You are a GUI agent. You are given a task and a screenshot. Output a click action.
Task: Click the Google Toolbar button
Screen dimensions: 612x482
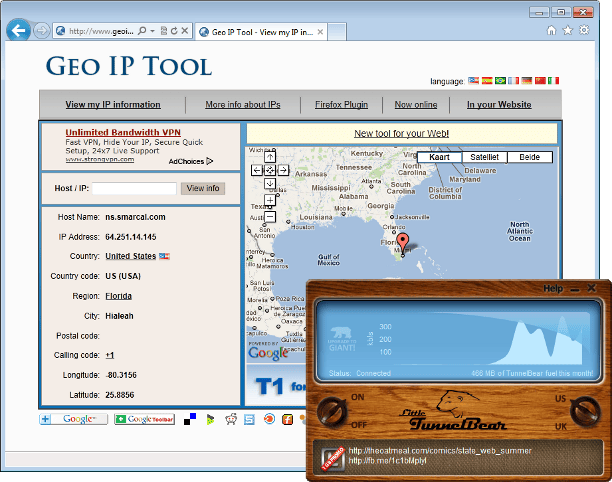point(144,419)
